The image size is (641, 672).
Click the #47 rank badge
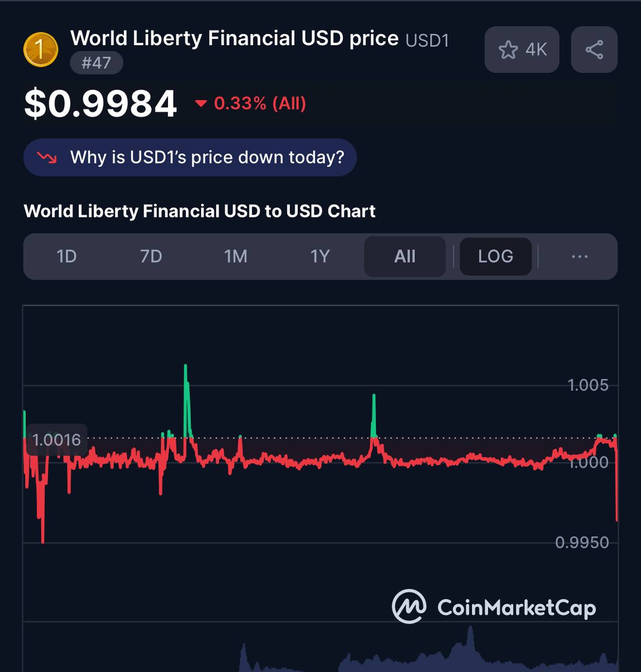click(97, 63)
